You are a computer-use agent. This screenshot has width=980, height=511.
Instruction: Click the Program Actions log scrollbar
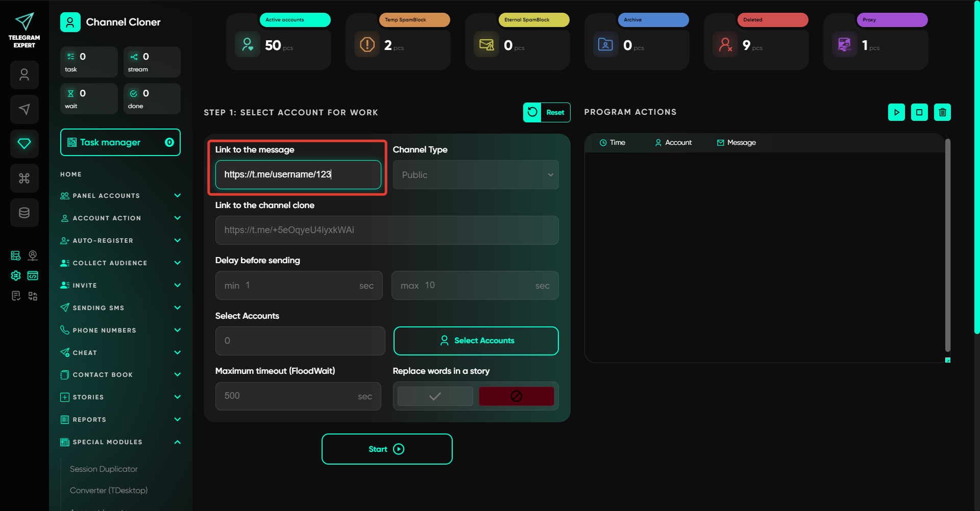pos(947,245)
